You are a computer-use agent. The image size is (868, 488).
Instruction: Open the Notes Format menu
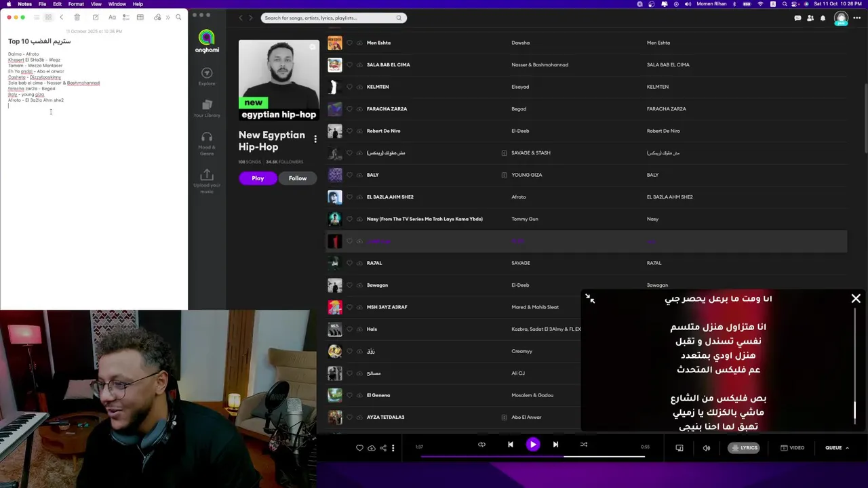(x=76, y=4)
